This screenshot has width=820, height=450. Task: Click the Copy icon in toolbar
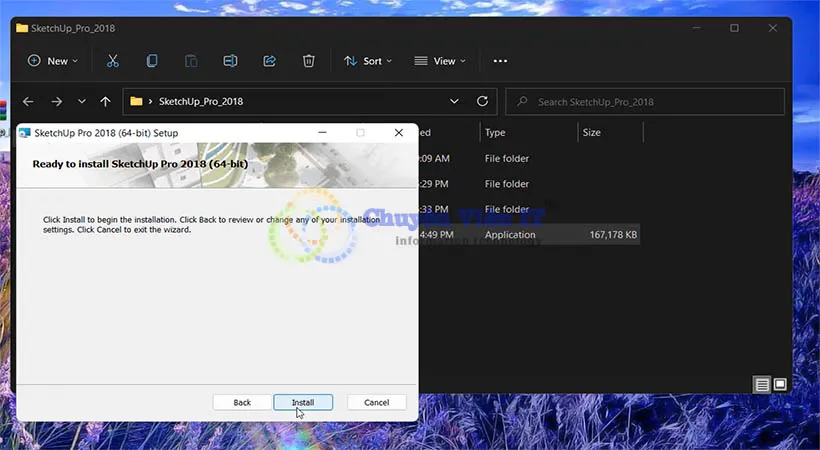point(152,61)
